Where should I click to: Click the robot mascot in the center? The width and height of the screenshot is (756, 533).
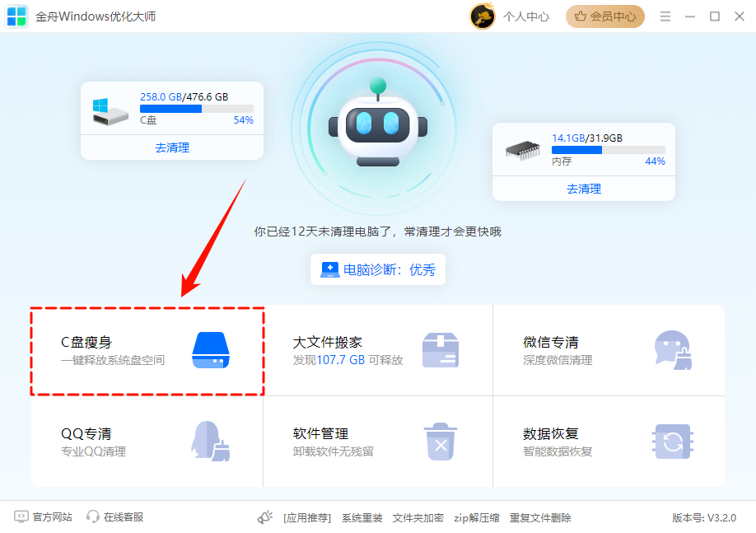(378, 128)
